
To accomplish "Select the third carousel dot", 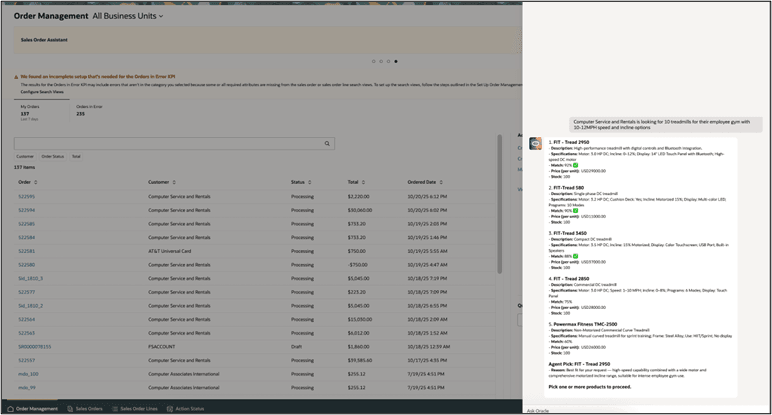I will click(x=388, y=62).
